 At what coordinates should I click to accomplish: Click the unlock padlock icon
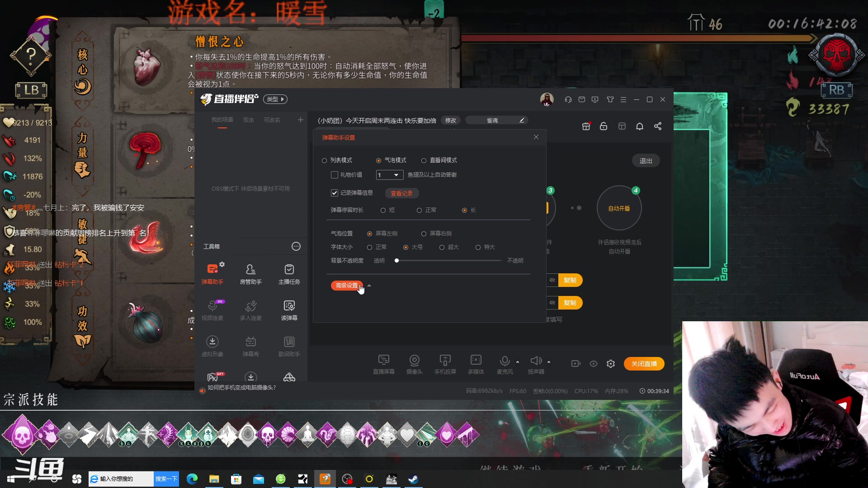point(604,126)
